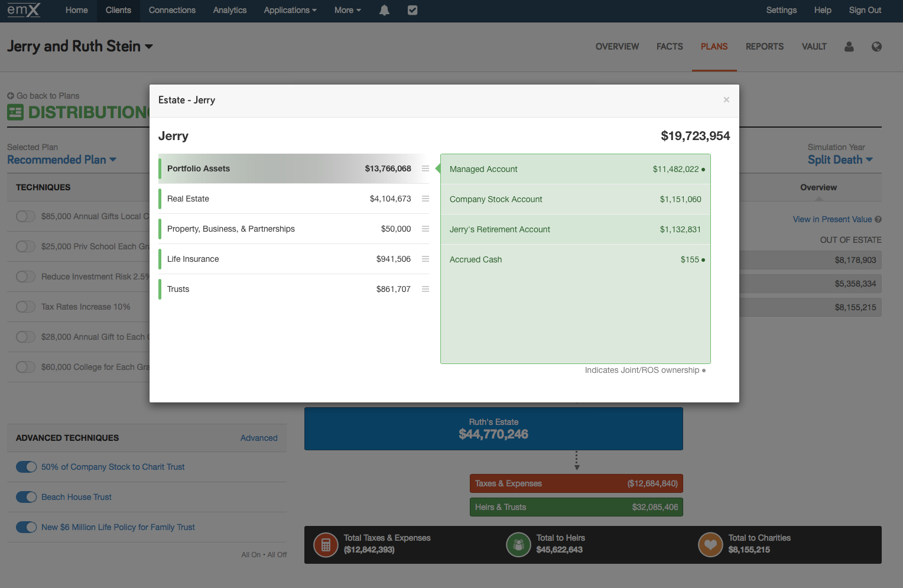Open the Beach House Trust link
This screenshot has width=903, height=588.
coord(76,497)
